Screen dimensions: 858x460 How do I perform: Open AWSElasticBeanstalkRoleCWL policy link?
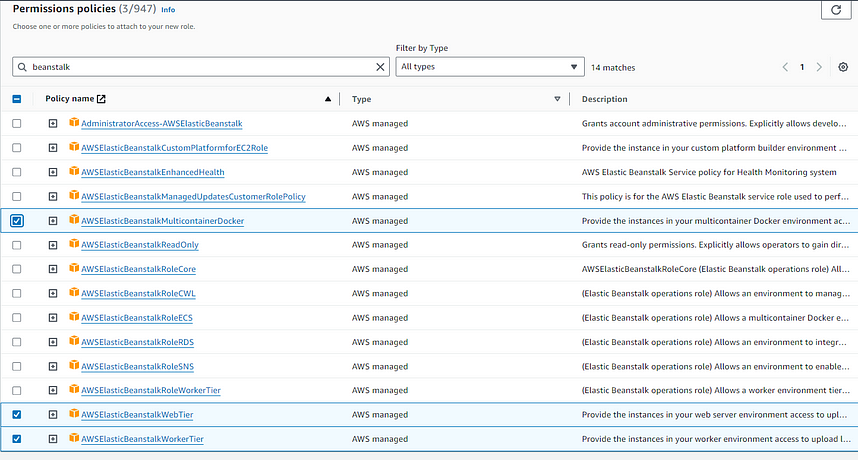tap(138, 294)
